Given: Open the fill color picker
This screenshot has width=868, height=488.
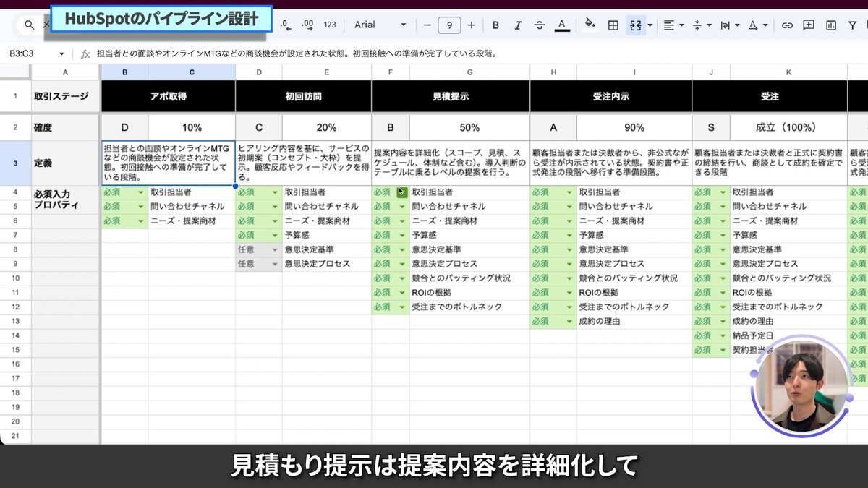Looking at the screenshot, I should [x=590, y=24].
